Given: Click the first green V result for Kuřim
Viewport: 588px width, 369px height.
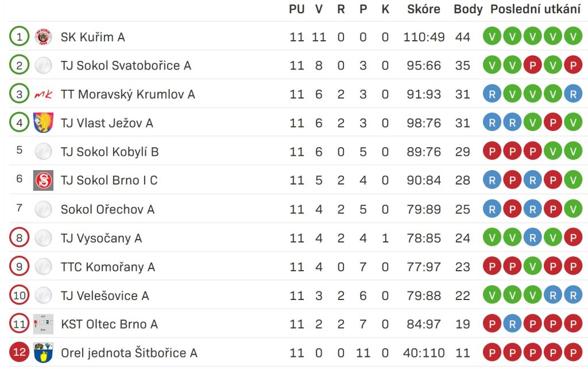Looking at the screenshot, I should tap(492, 37).
